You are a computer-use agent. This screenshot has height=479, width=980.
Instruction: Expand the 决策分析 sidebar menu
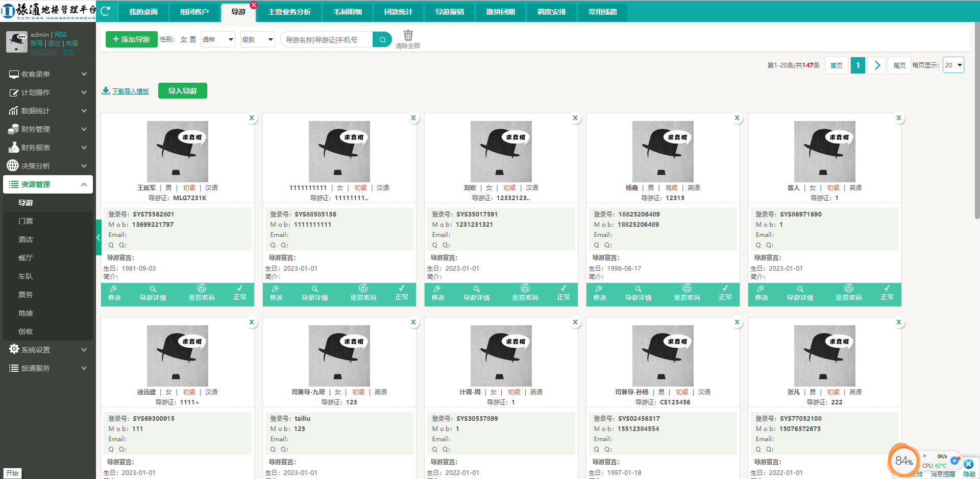(x=48, y=166)
